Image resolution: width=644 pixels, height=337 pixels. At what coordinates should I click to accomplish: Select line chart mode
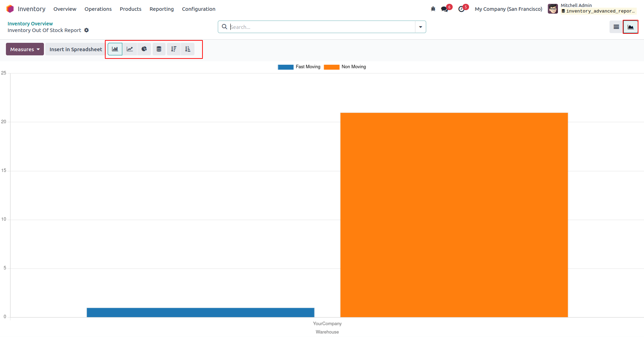click(x=130, y=49)
